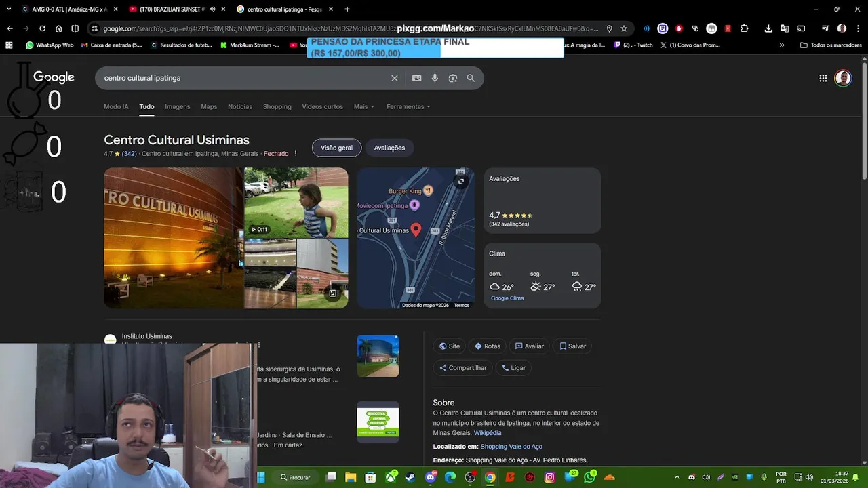Click the magnifying glass search icon
Image resolution: width=868 pixels, height=488 pixels.
[471, 78]
